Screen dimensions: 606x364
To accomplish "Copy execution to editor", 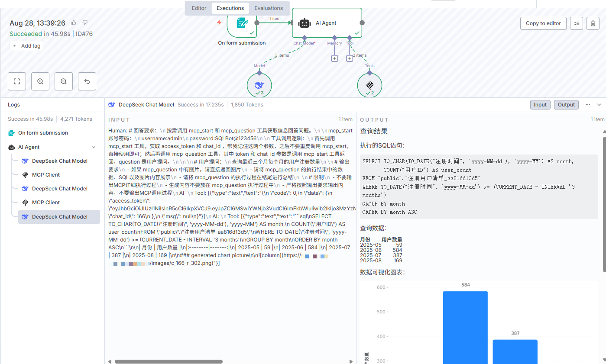I will tap(543, 23).
